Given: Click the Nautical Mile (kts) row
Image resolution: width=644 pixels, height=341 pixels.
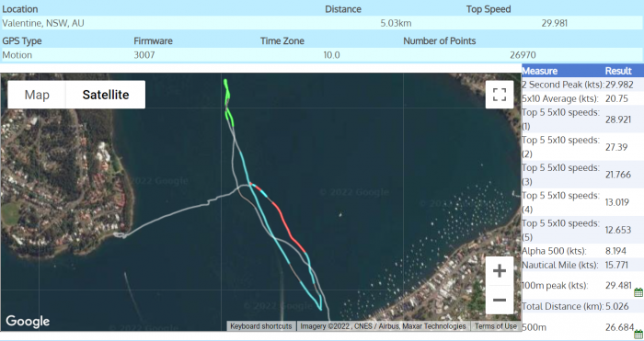Looking at the screenshot, I should (x=582, y=265).
